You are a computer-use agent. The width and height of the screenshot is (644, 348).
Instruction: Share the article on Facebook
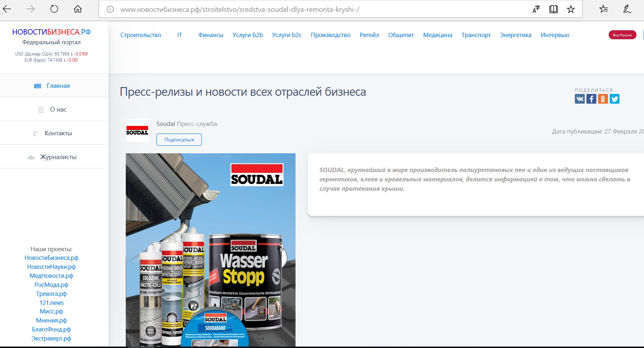591,99
